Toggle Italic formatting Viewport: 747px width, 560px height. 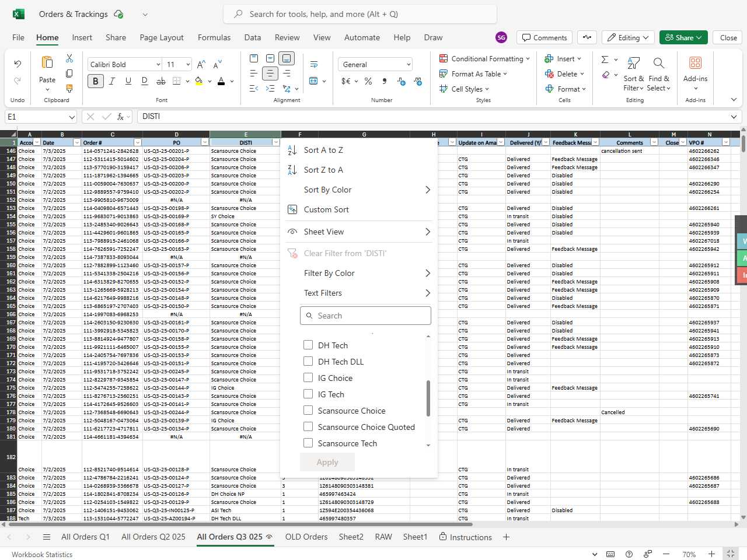tap(112, 81)
